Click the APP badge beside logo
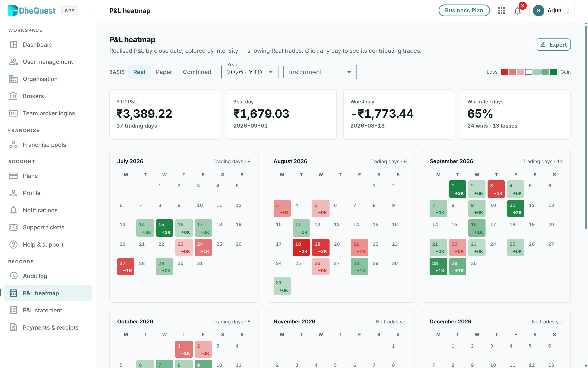The image size is (588, 368). coord(69,11)
